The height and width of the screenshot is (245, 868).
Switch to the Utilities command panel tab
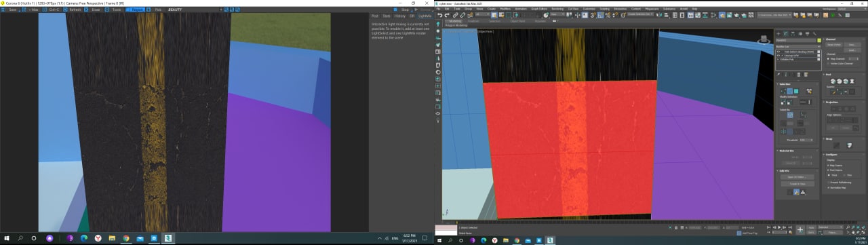[814, 33]
